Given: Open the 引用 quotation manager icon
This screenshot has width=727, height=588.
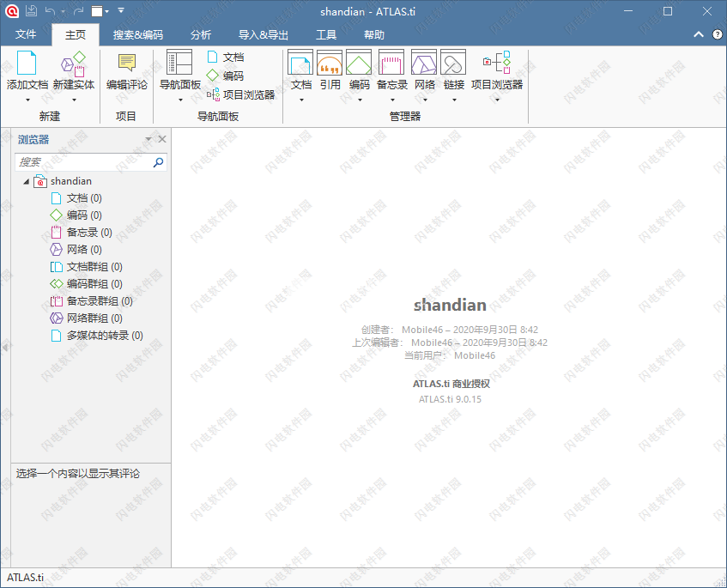Looking at the screenshot, I should click(330, 62).
